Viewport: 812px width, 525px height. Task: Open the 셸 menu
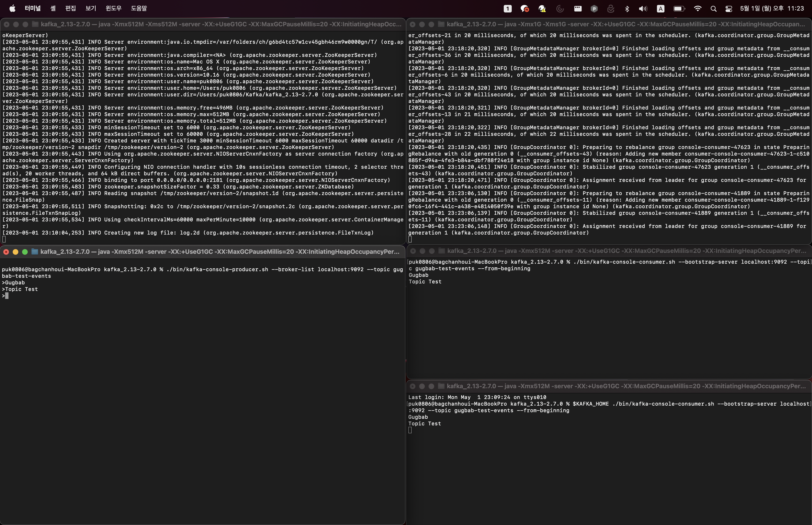(x=53, y=8)
